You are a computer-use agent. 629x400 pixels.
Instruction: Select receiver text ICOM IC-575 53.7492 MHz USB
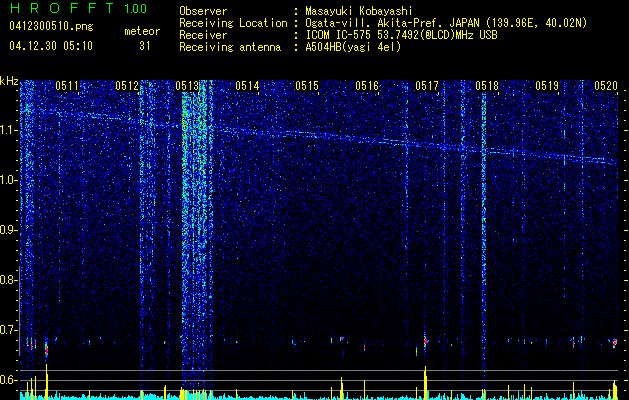coord(401,35)
